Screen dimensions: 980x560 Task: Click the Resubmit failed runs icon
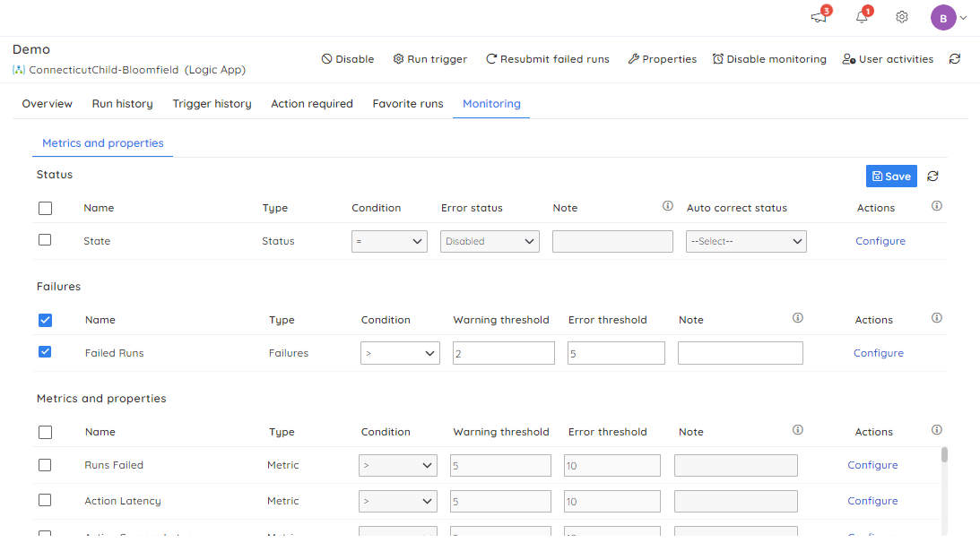(490, 58)
